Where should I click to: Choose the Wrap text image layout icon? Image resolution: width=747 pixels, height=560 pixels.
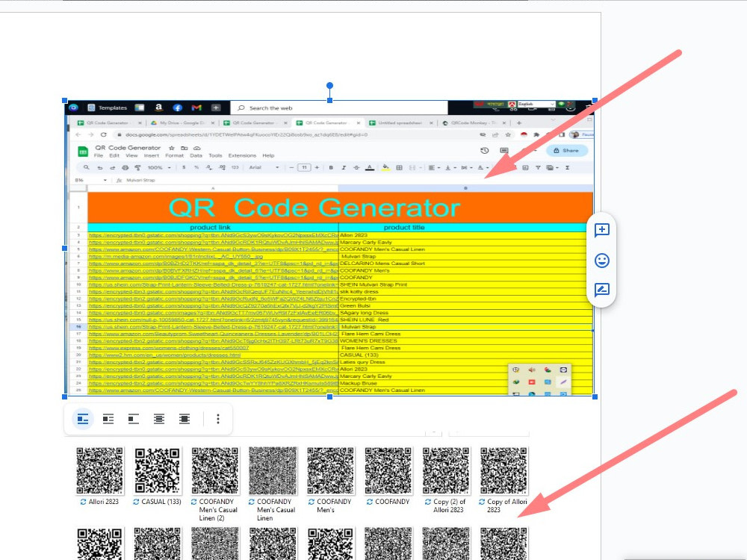(x=108, y=419)
